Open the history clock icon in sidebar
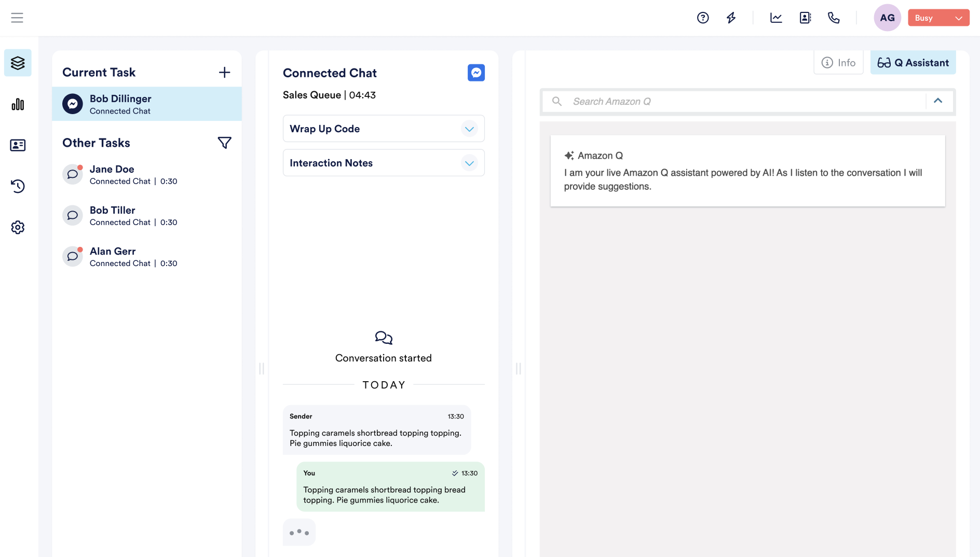 [18, 186]
